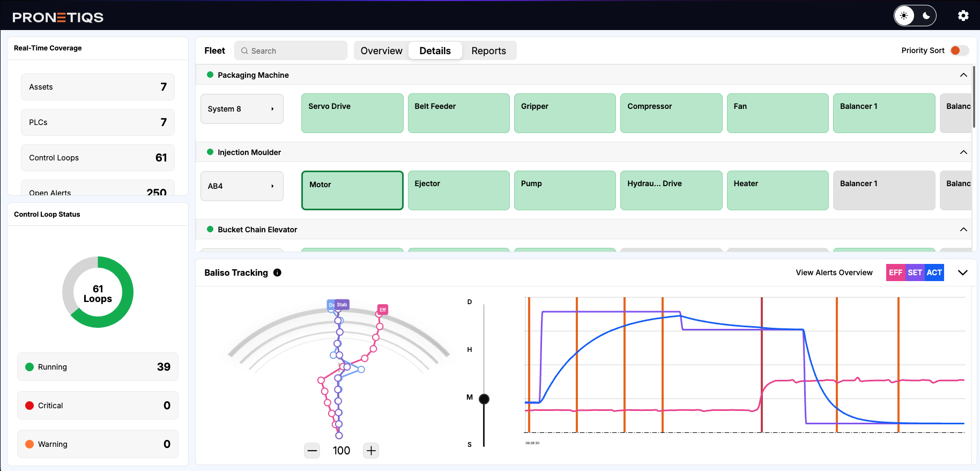Screen dimensions: 980x471
Task: Collapse the Packaging Machine section
Action: click(963, 75)
